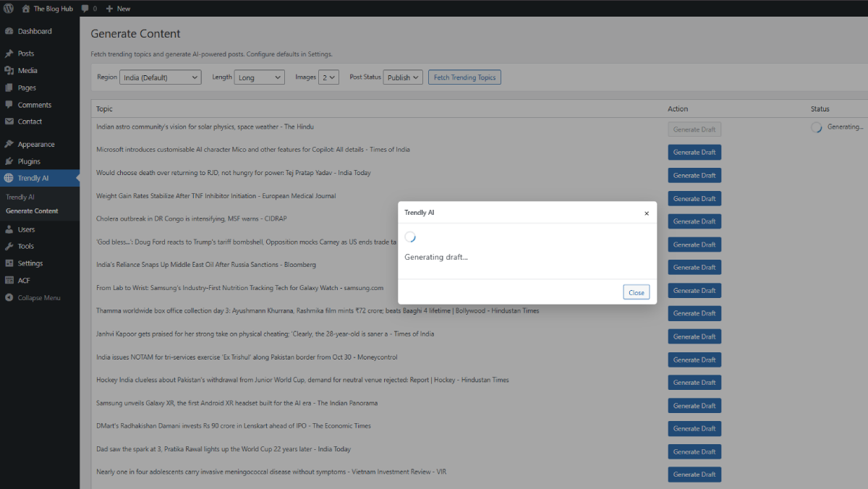Open the WordPress logo menu
Viewport: 868px width, 489px height.
coord(8,9)
